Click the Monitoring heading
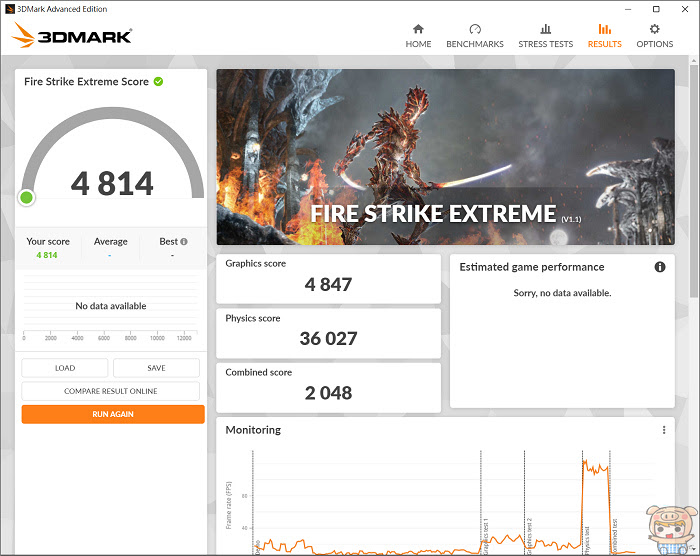The height and width of the screenshot is (556, 700). coord(253,430)
